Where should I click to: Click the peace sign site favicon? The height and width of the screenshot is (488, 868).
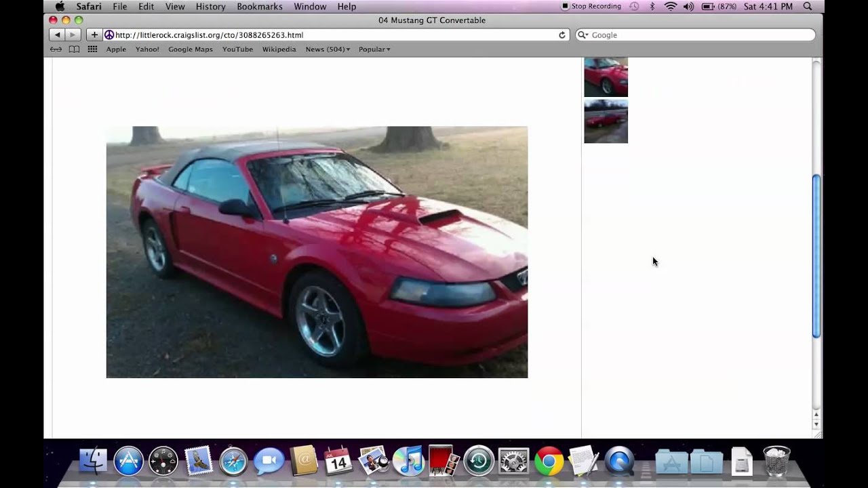[x=109, y=35]
